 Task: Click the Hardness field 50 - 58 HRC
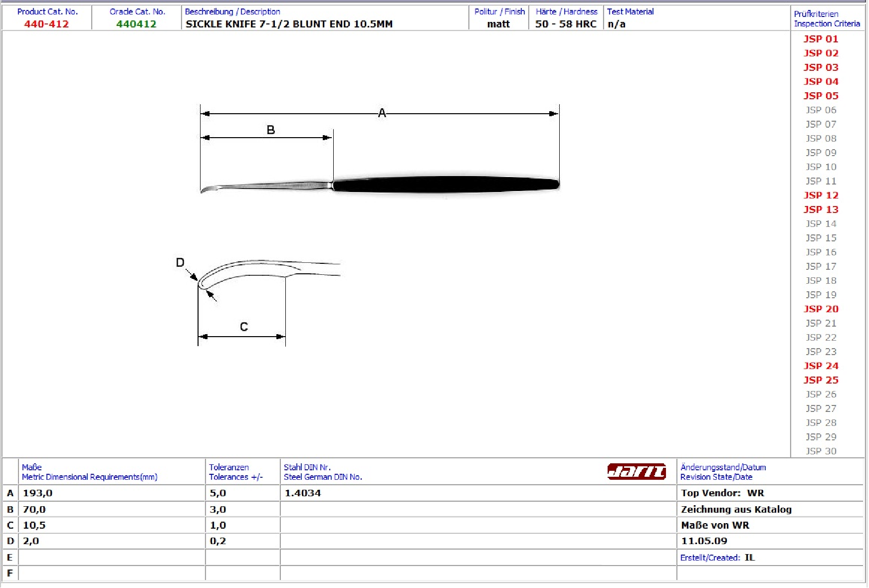click(565, 24)
